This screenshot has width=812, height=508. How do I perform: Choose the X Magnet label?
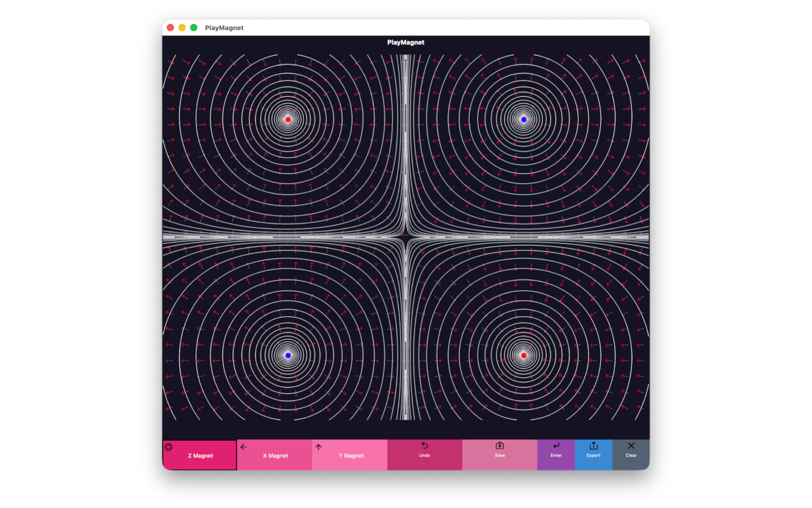pos(275,456)
